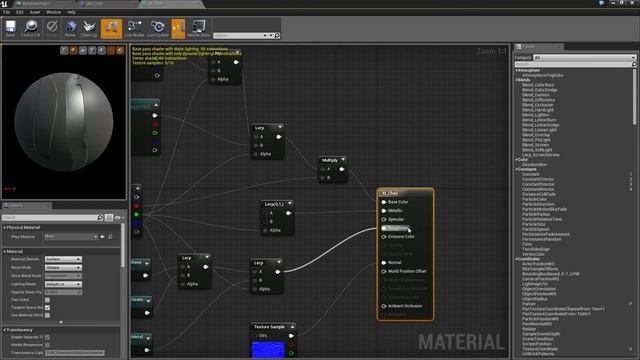Collapse the Multiply node arrow
The height and width of the screenshot is (360, 640).
point(343,160)
